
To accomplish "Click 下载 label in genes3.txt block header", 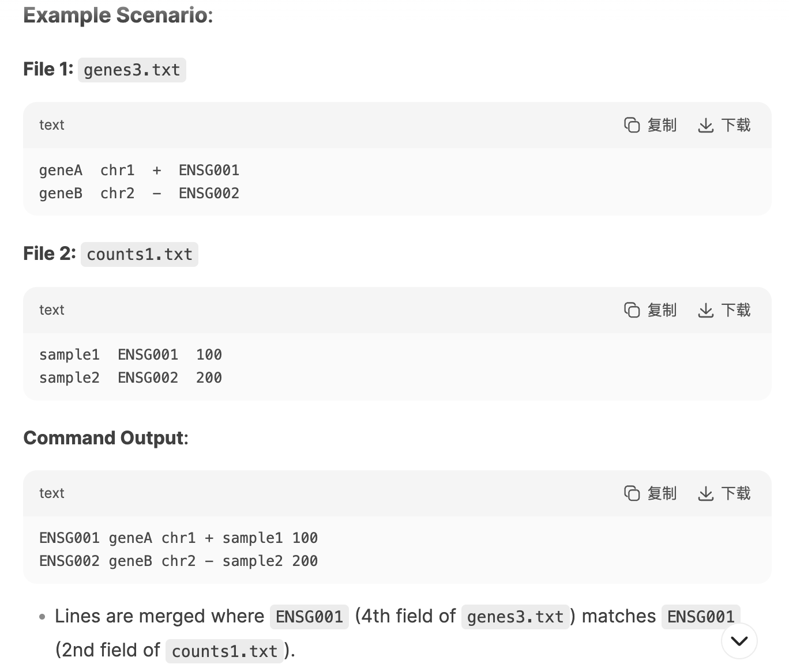I will pos(736,125).
